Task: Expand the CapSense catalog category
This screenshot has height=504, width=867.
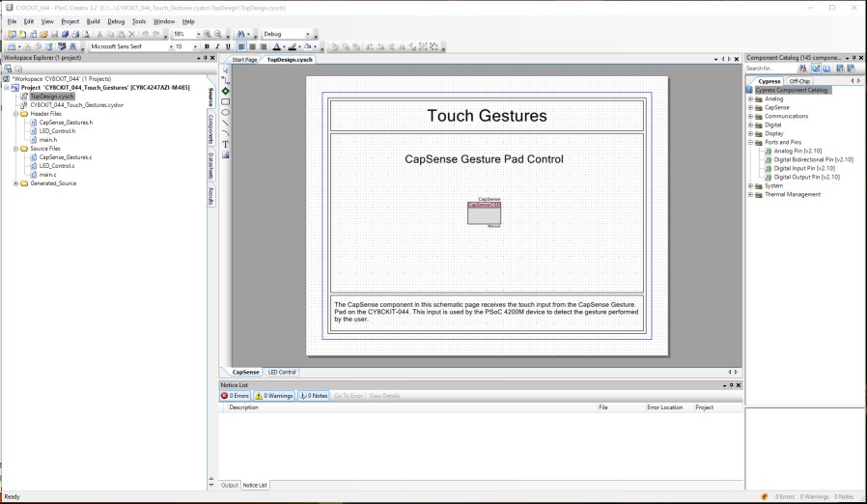Action: 750,107
